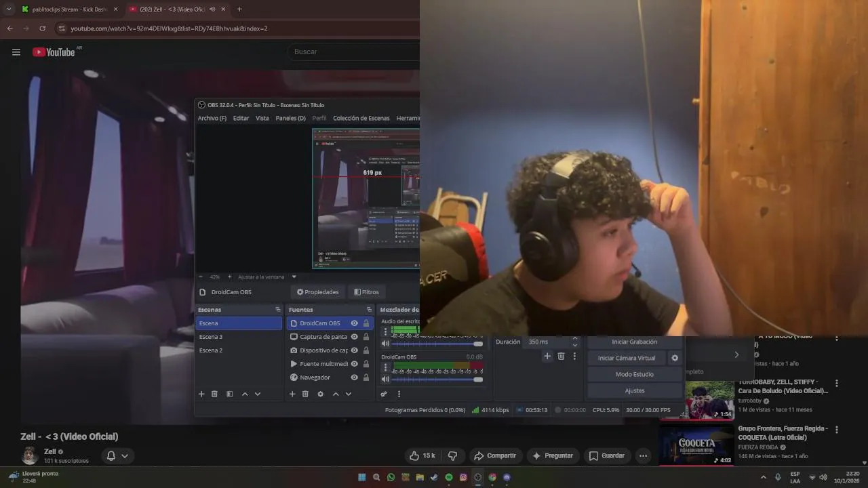
Task: Toggle visibility of the Navegador source
Action: (354, 378)
